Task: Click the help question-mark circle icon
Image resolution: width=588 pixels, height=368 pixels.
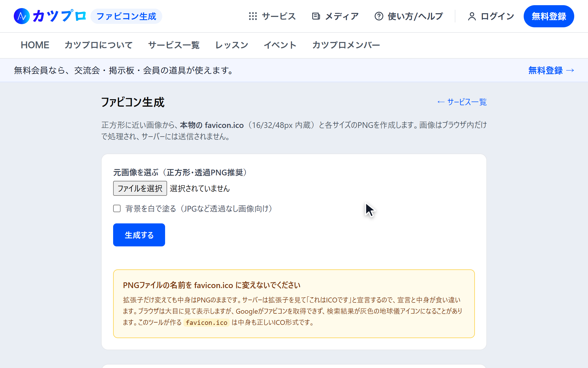Action: [x=379, y=16]
